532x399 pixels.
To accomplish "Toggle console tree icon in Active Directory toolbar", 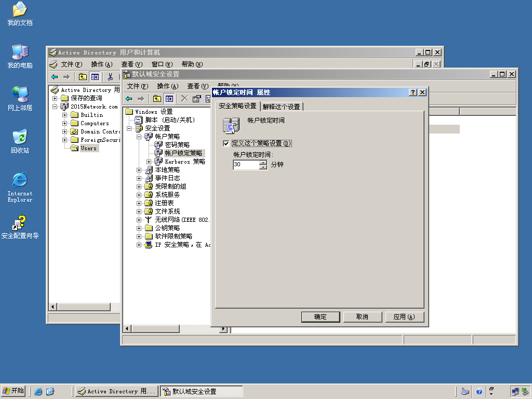I will (x=95, y=77).
